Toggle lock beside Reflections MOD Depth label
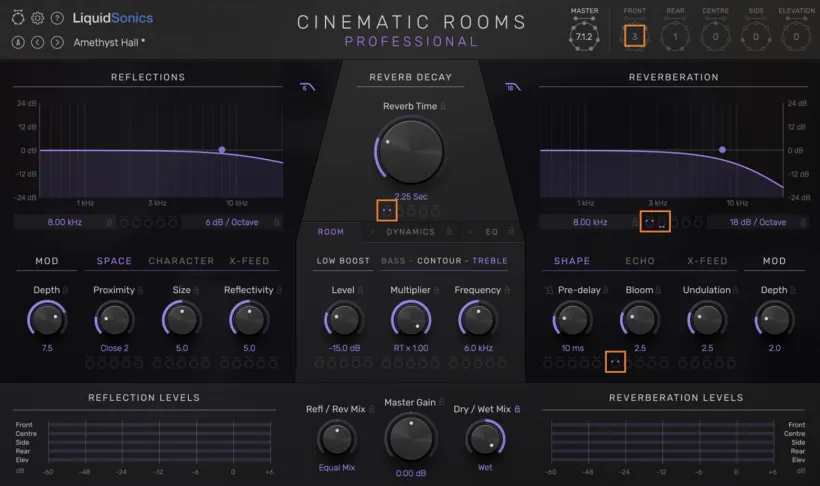The image size is (820, 486). (65, 290)
